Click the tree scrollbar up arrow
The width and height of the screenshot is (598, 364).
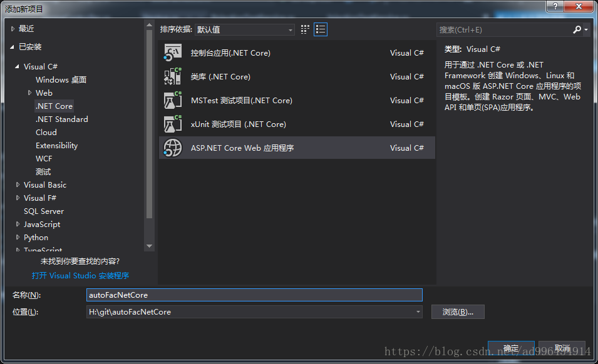[149, 25]
